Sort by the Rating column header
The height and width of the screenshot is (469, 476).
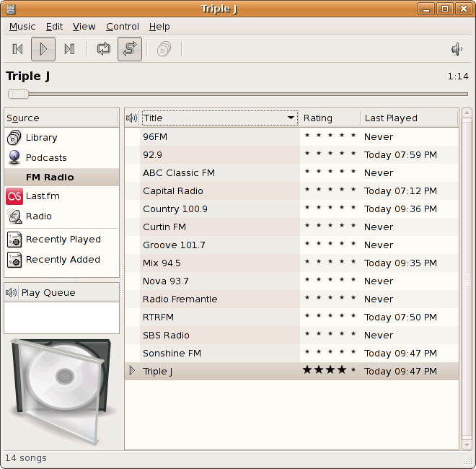(330, 118)
